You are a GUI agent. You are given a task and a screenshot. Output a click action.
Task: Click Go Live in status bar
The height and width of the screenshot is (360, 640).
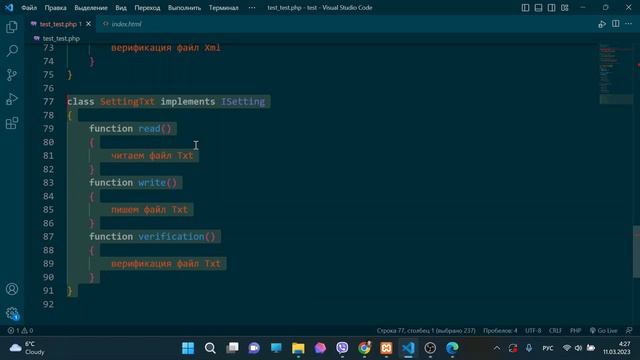point(604,331)
